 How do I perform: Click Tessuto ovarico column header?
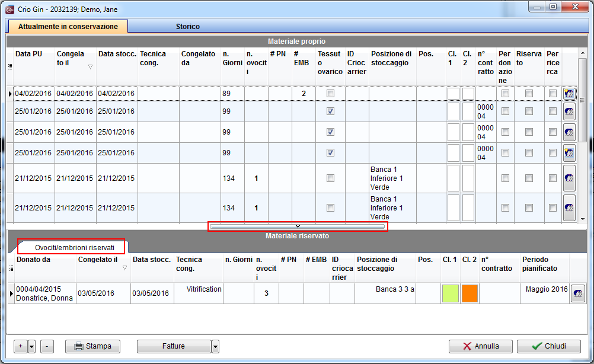coord(330,66)
